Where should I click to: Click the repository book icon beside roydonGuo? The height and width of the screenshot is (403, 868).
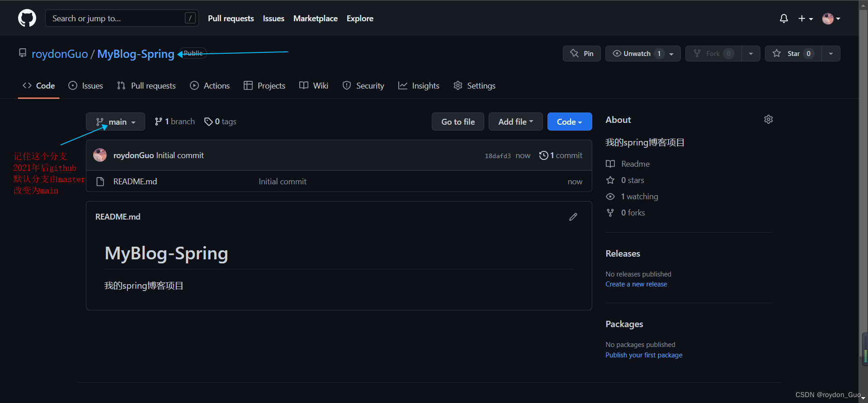(x=23, y=53)
